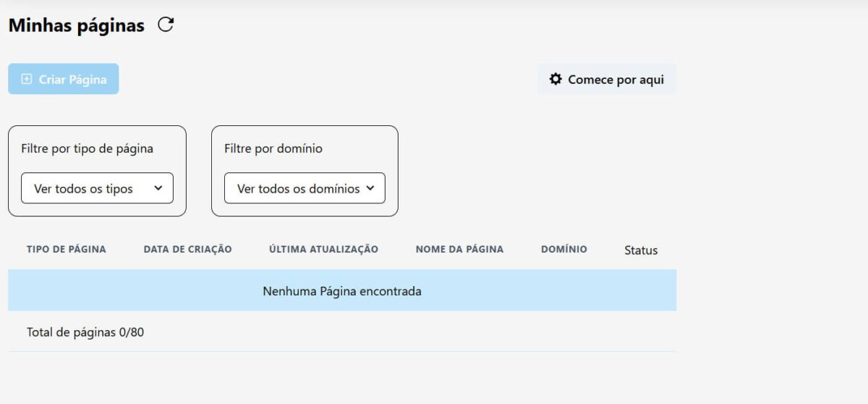Screen dimensions: 868x404
Task: Click the chevron arrow on the page types dropdown
Action: pyautogui.click(x=158, y=188)
